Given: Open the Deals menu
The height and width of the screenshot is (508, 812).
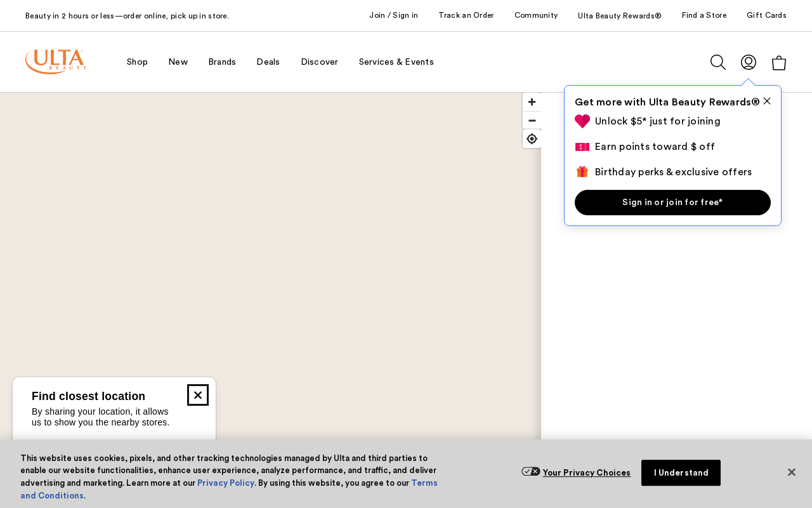Looking at the screenshot, I should coord(268,62).
